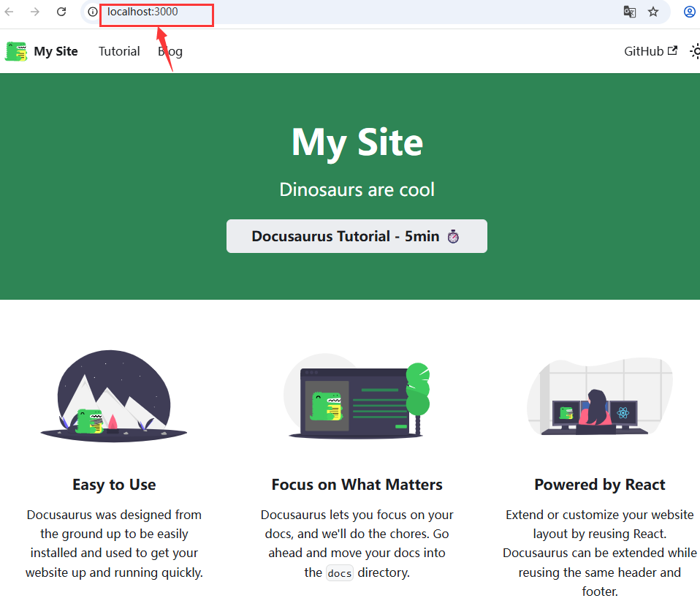Screen dimensions: 700x609
Task: Click the browser forward arrow
Action: pyautogui.click(x=35, y=12)
